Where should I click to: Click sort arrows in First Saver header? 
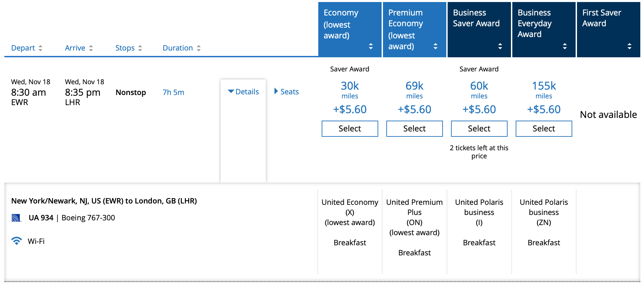pyautogui.click(x=630, y=46)
